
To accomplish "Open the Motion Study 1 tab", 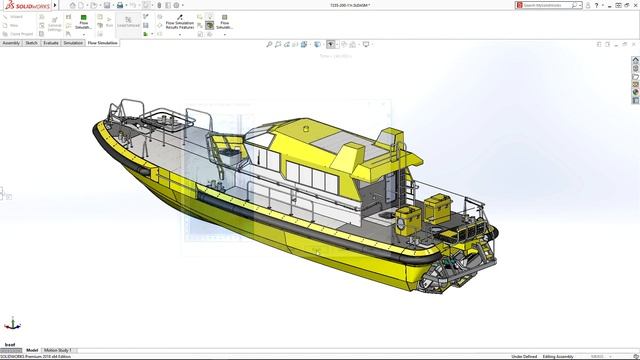I will [x=58, y=350].
